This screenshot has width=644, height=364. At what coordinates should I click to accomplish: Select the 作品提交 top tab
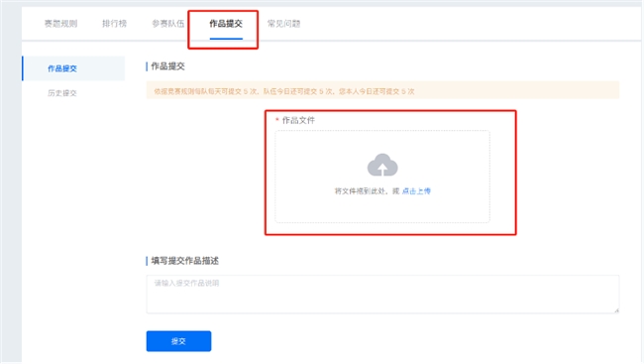point(226,24)
